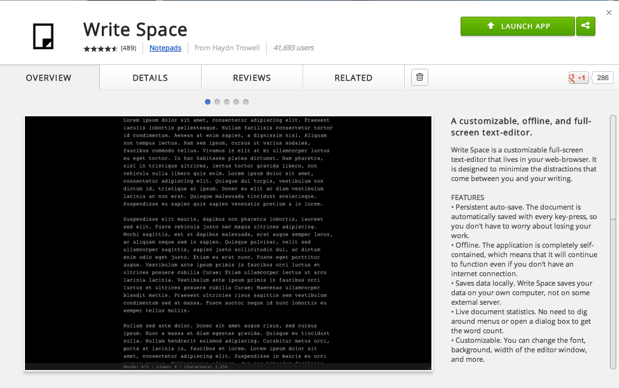Open the Related tab

(x=353, y=78)
